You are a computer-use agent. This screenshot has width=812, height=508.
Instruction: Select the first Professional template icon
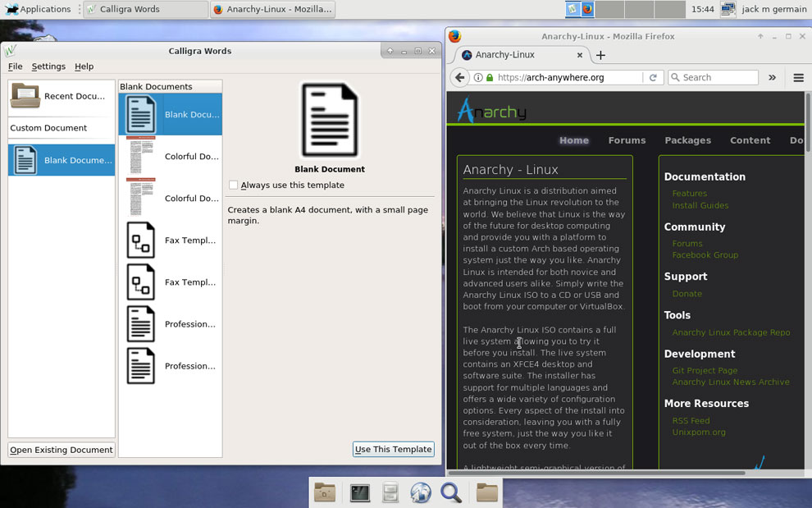(x=141, y=324)
